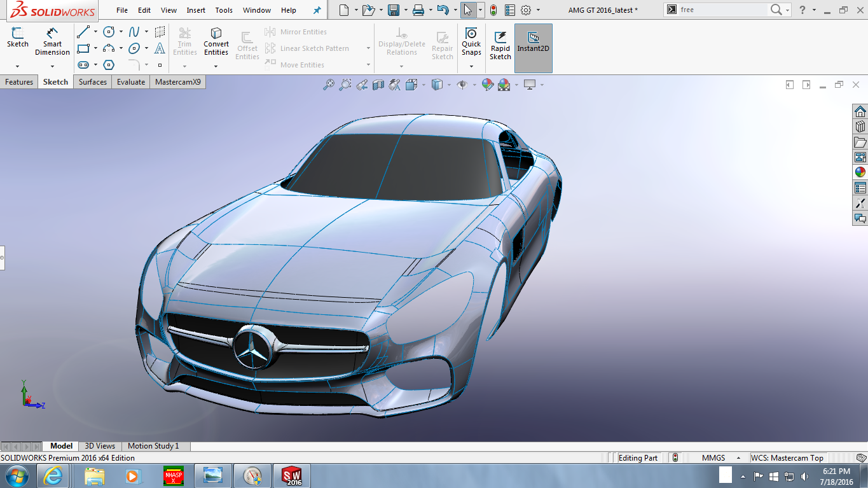Image resolution: width=868 pixels, height=488 pixels.
Task: Select the Line sketch tool
Action: coord(83,32)
